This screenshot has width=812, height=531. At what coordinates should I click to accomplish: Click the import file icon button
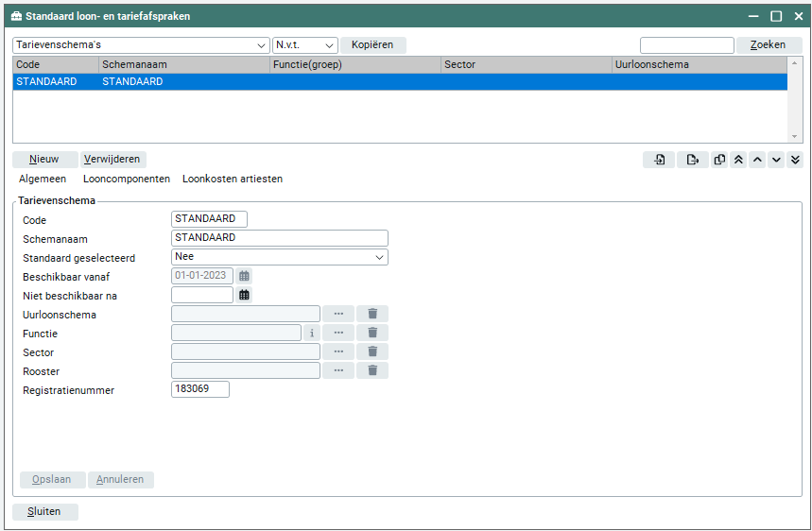[x=659, y=160]
